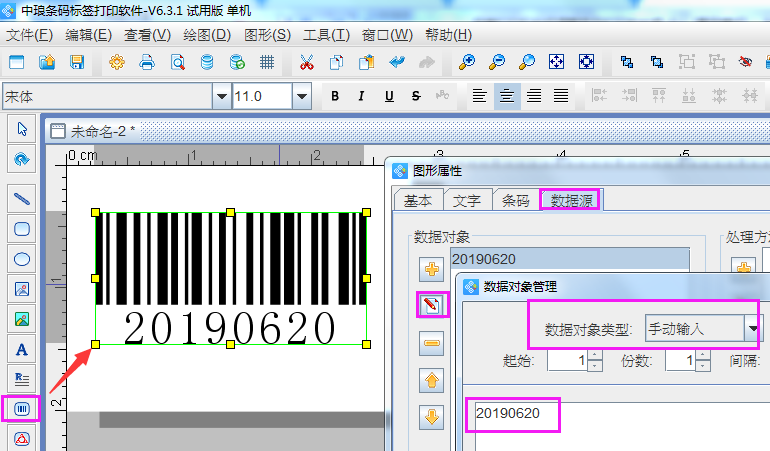
Task: Open document settings gear icon
Action: [117, 62]
